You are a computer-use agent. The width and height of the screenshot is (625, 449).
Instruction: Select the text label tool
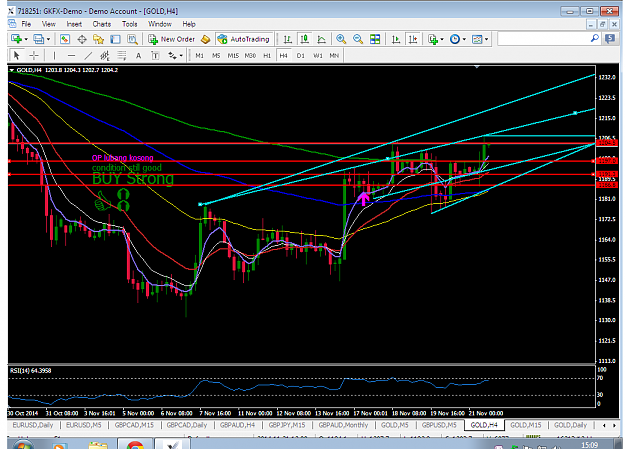tap(155, 55)
